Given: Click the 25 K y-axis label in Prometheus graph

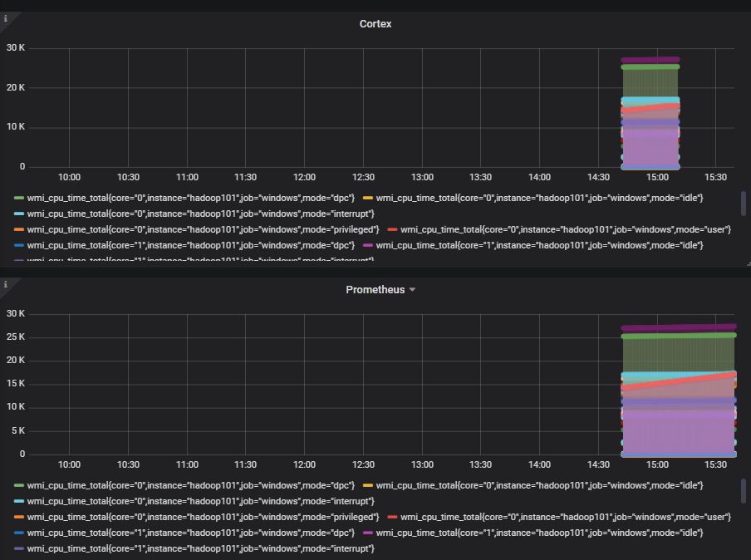Looking at the screenshot, I should [15, 336].
